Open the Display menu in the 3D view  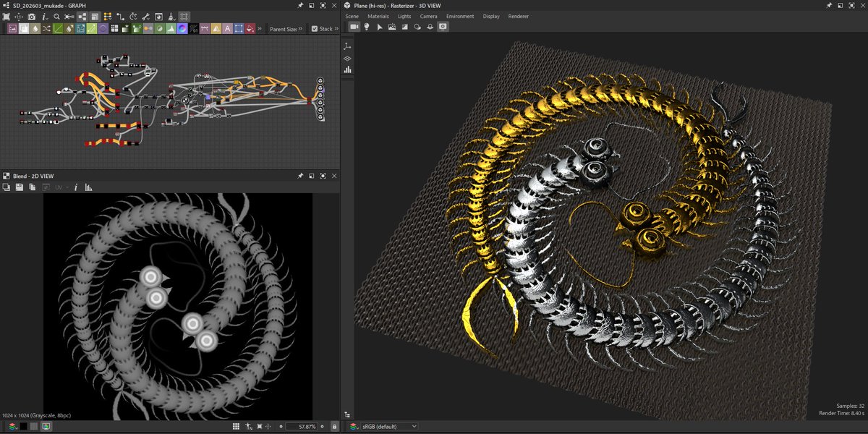point(491,16)
